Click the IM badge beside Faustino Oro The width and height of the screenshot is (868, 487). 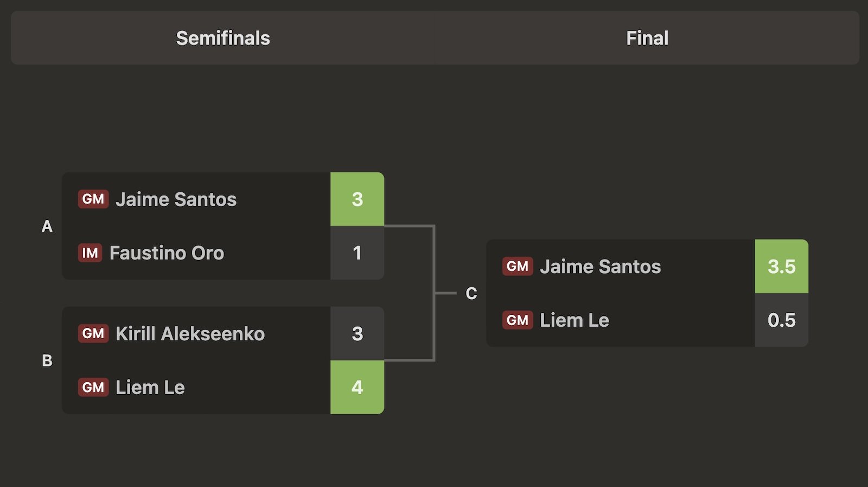[x=90, y=253]
